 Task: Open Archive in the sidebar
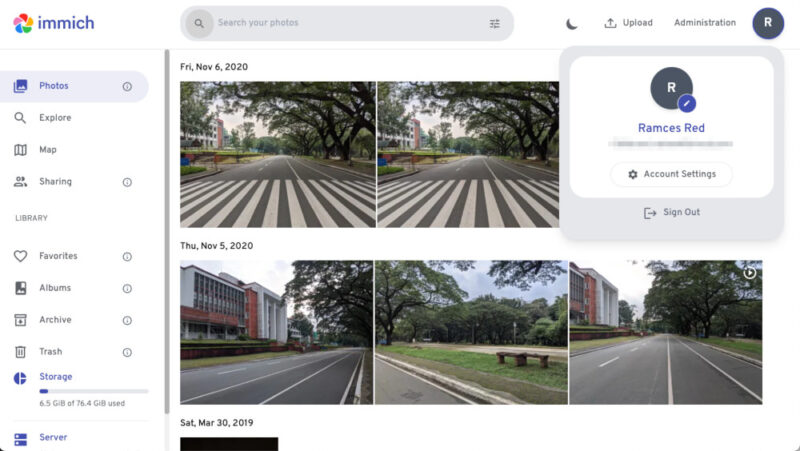(x=74, y=320)
